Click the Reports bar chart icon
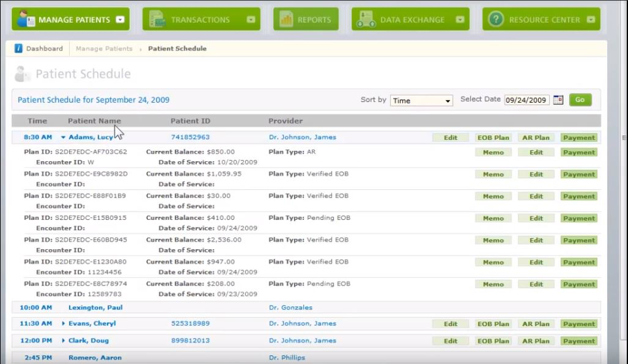 click(286, 18)
